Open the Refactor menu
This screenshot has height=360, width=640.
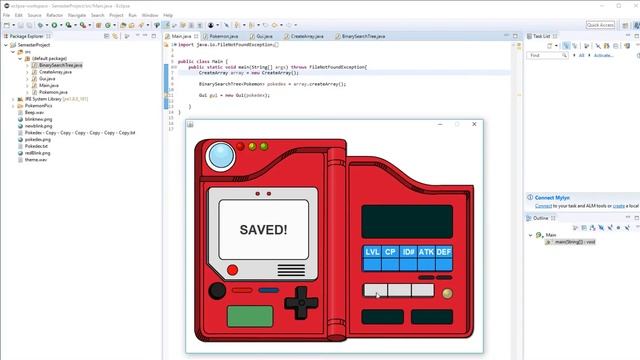tap(54, 15)
